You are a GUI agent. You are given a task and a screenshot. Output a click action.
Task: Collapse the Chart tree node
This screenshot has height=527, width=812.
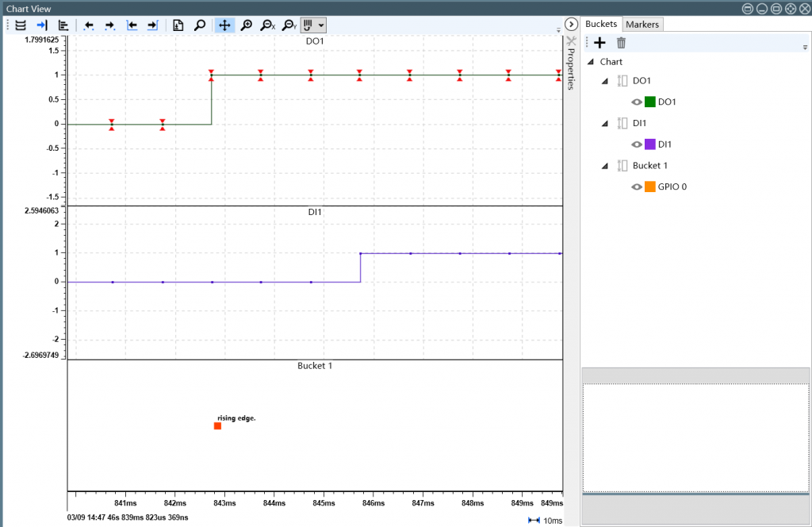(590, 62)
